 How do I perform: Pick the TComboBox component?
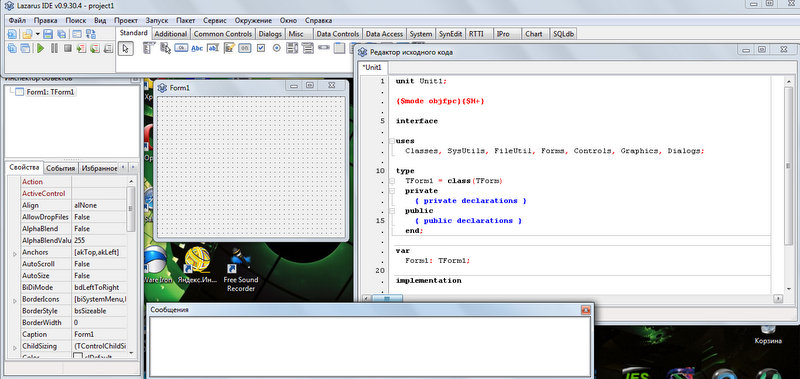(x=308, y=48)
